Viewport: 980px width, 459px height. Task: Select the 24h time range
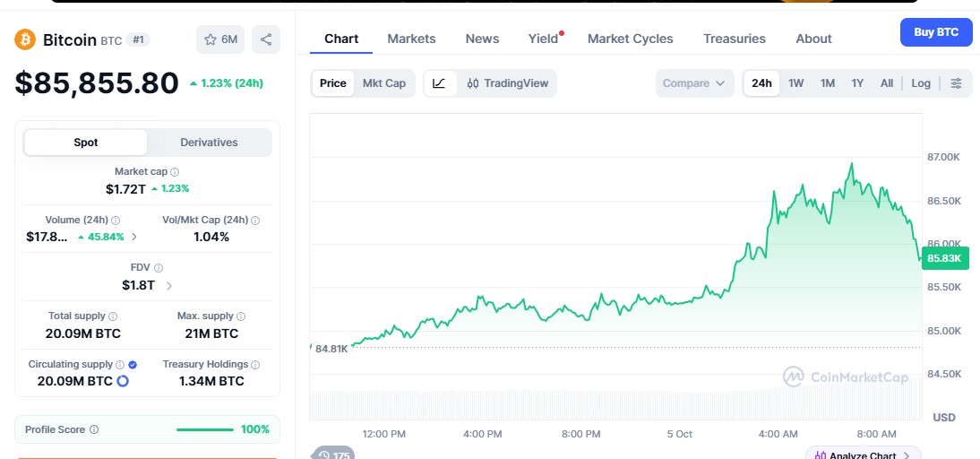coord(761,83)
